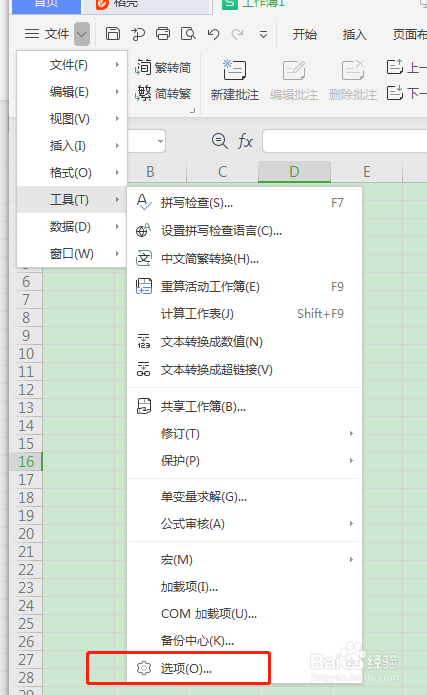Expand 视图(V) submenu
The height and width of the screenshot is (695, 427).
[72, 119]
